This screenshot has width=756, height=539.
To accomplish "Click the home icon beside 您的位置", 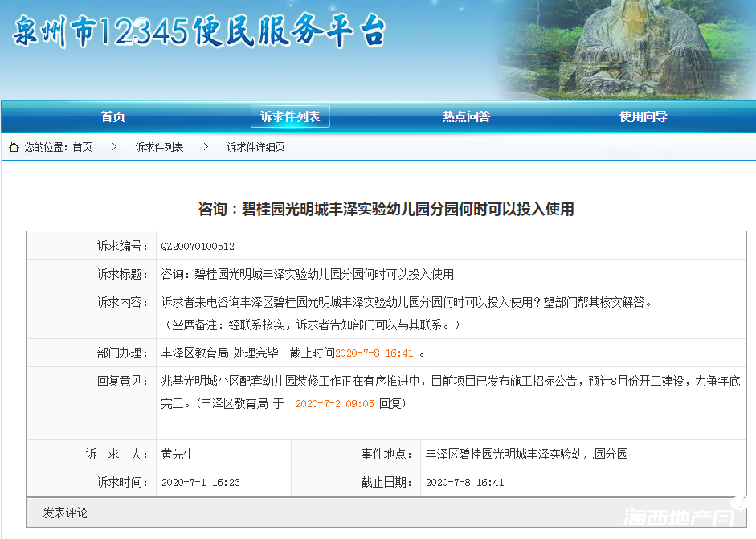I will [x=14, y=147].
